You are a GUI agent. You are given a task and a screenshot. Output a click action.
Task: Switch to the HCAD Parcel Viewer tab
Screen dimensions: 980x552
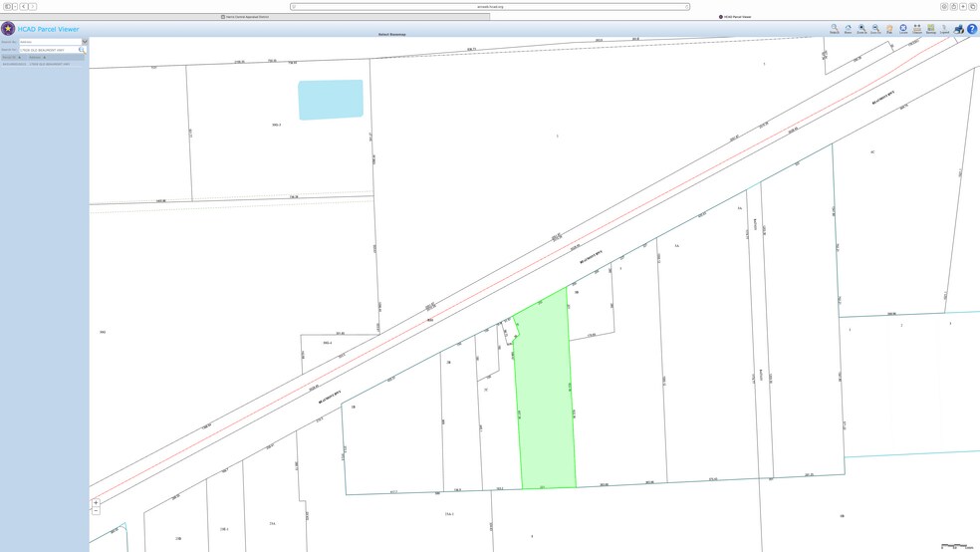click(x=735, y=17)
